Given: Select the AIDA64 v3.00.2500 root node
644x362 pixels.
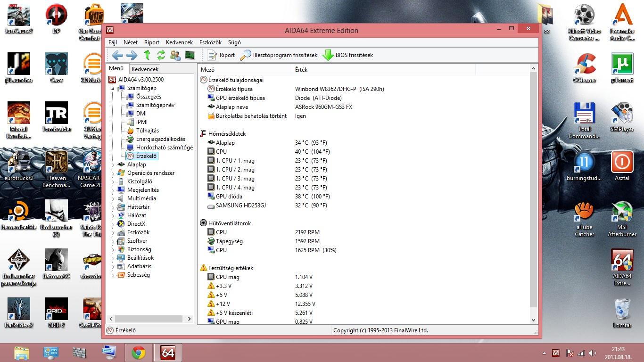Looking at the screenshot, I should point(141,80).
